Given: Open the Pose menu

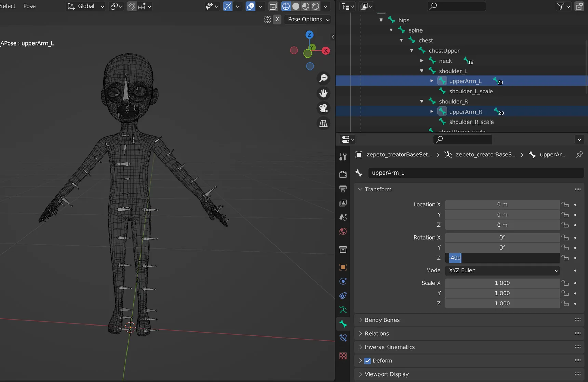Looking at the screenshot, I should pos(29,6).
